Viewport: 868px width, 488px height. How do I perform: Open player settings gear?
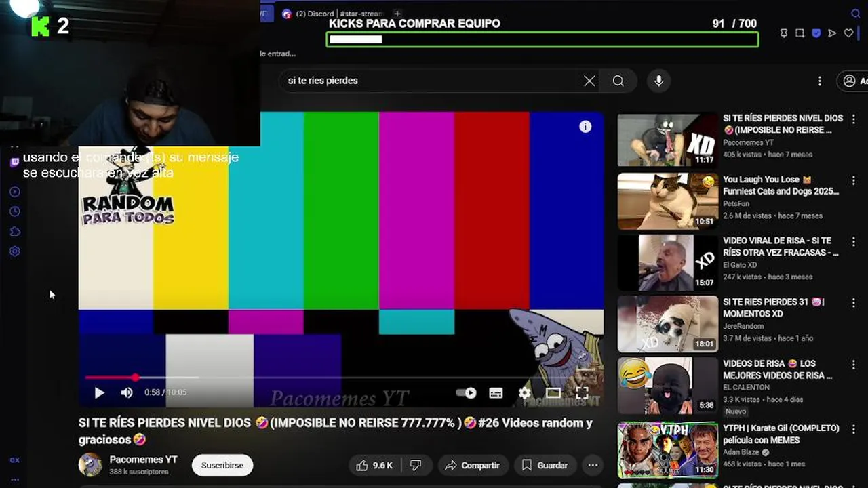tap(524, 392)
